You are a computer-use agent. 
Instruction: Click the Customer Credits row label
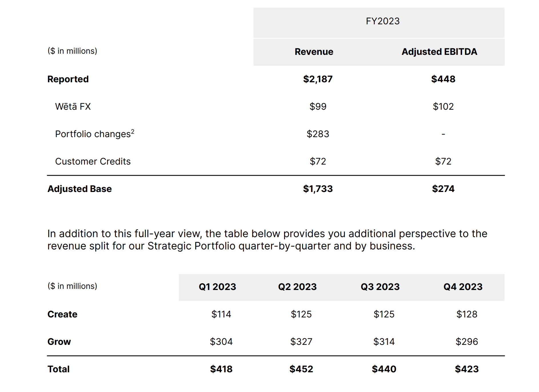pyautogui.click(x=93, y=161)
